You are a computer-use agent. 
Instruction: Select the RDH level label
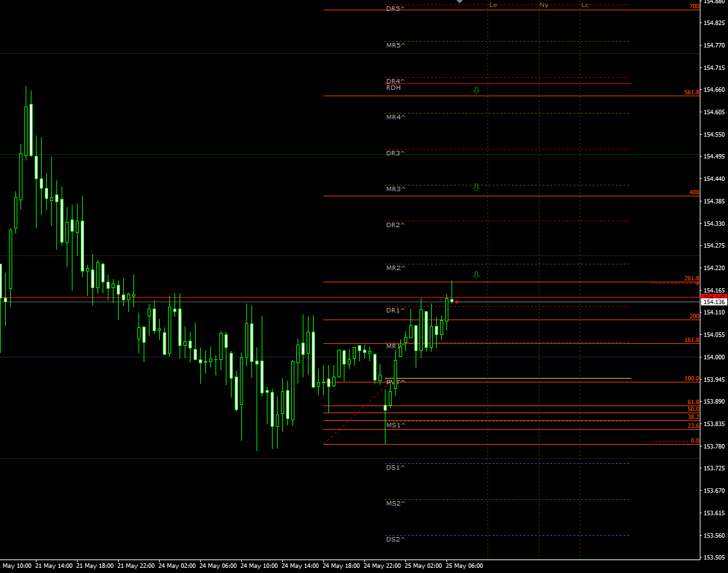click(393, 88)
